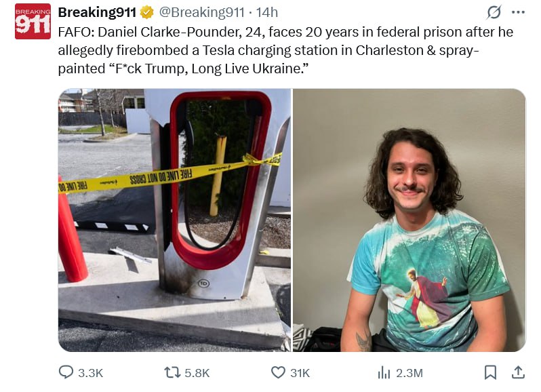Open the three-dot More options menu

518,12
